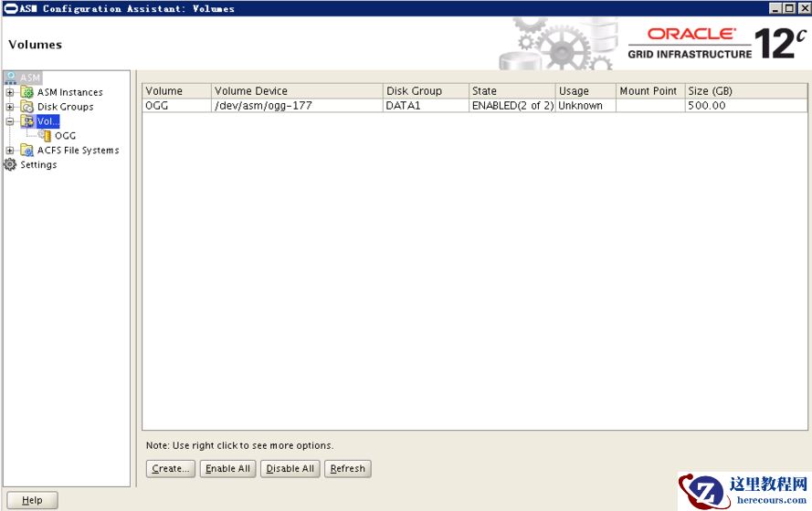This screenshot has width=812, height=511.
Task: Collapse the Volumes tree node
Action: 10,121
